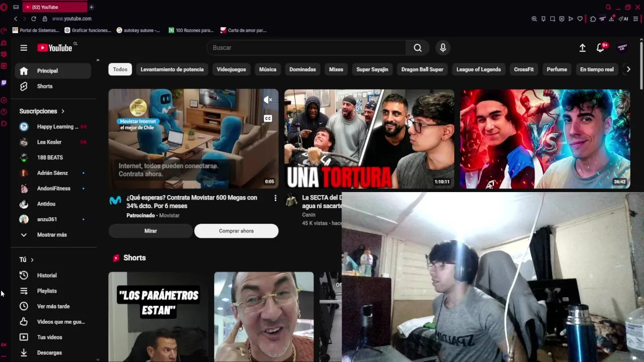Viewport: 644px width, 362px height.
Task: Click the site lock icon
Action: point(45,19)
